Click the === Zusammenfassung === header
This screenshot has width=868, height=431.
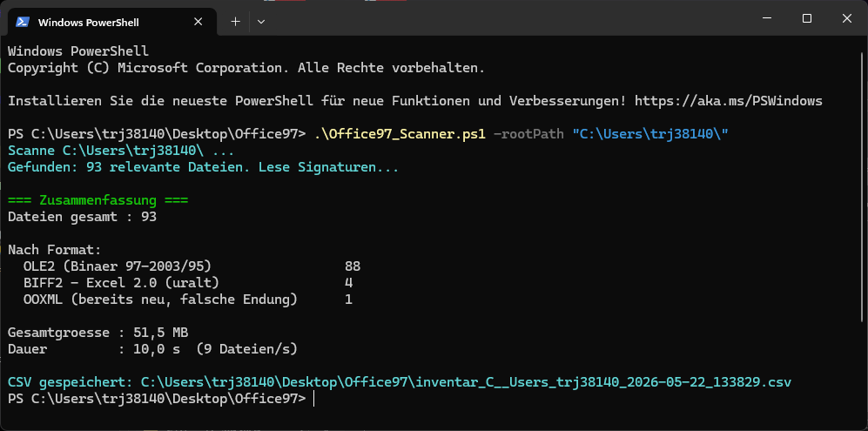(x=98, y=200)
